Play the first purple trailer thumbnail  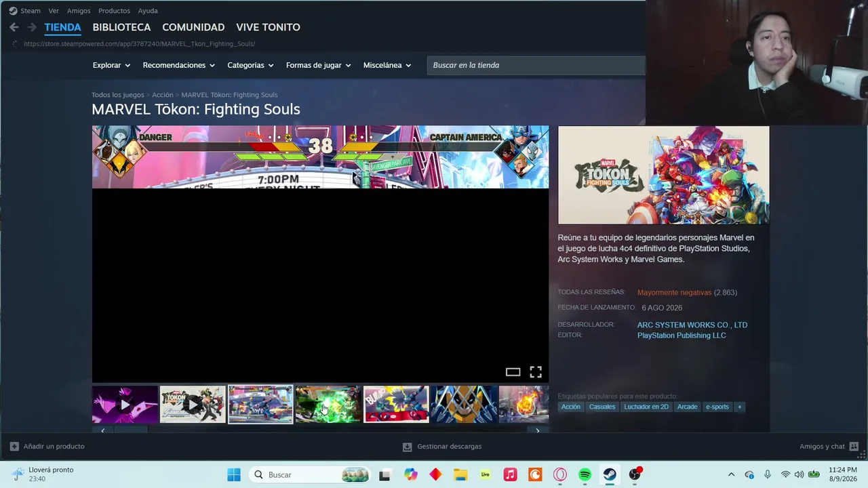point(125,404)
